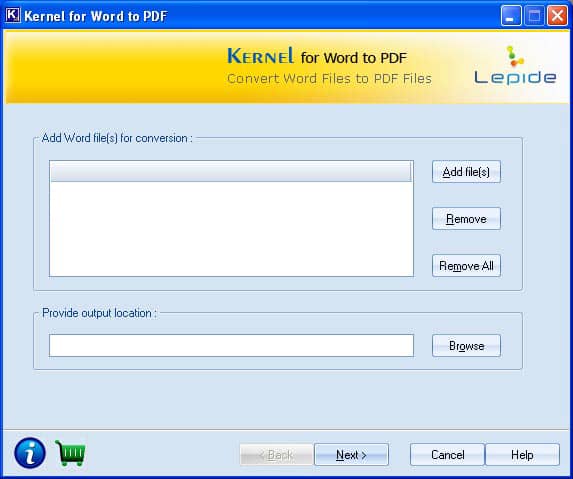The width and height of the screenshot is (573, 479).
Task: Click the Lepide logo in the banner
Action: point(515,66)
